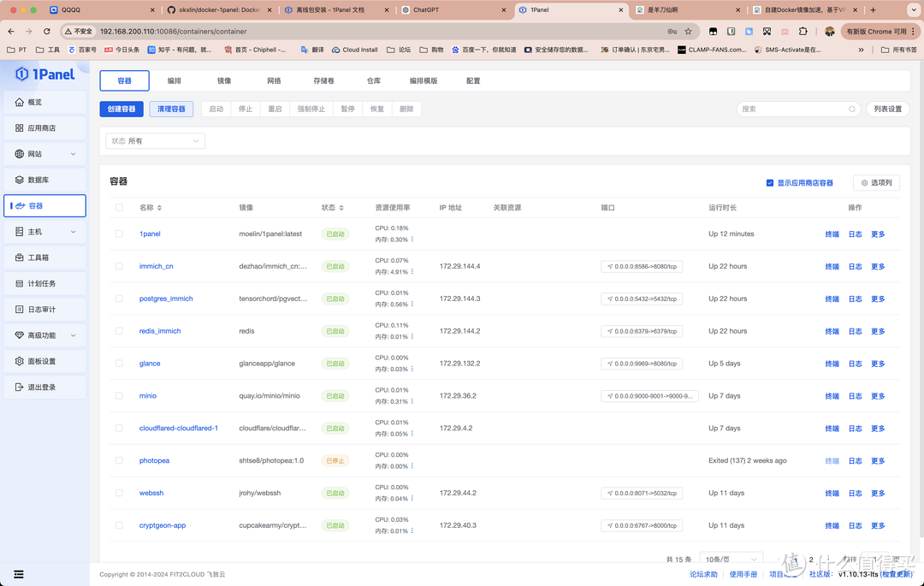
Task: Switch to the 存储卷 volumes tab
Action: click(x=323, y=81)
